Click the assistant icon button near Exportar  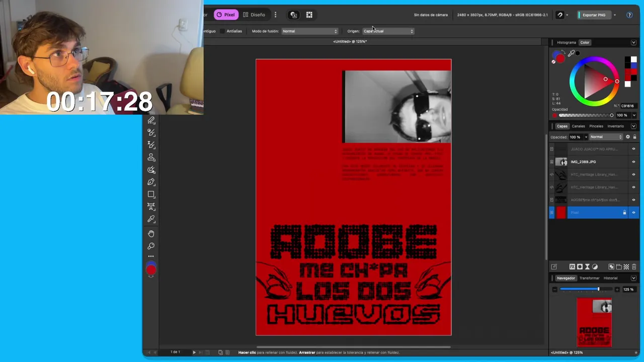click(x=560, y=15)
